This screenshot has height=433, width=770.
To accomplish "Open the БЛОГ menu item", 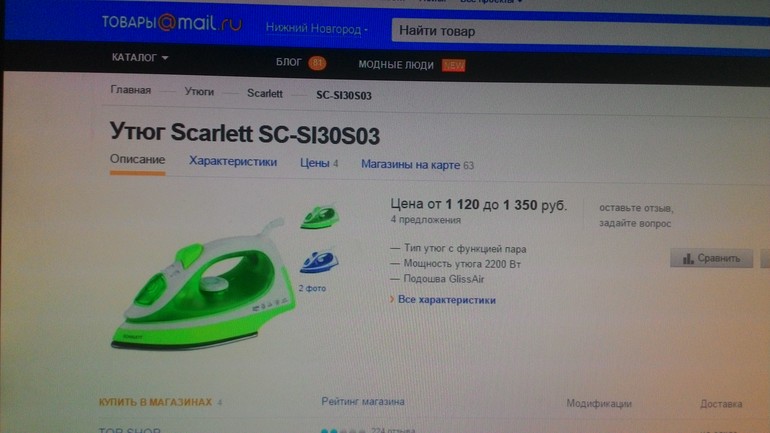I will tap(289, 62).
